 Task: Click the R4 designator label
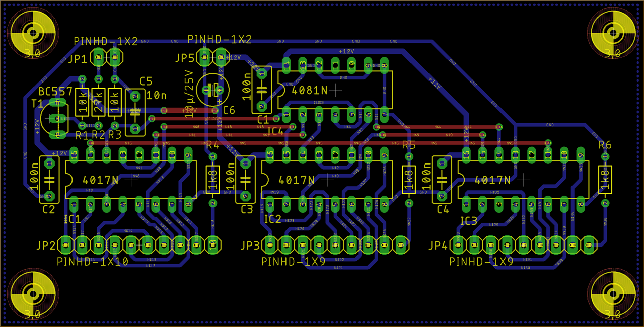212,145
